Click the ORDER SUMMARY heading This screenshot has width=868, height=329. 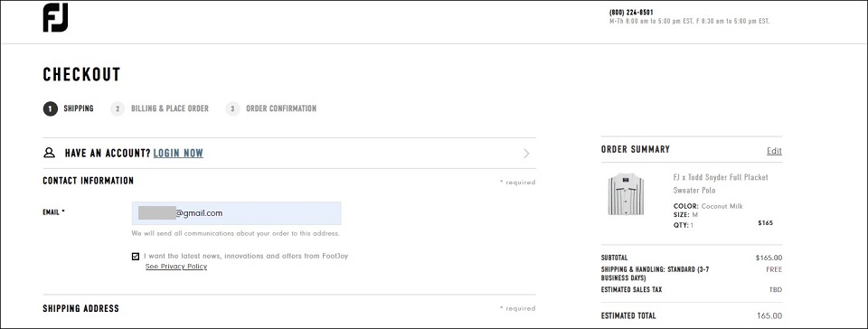click(x=636, y=149)
